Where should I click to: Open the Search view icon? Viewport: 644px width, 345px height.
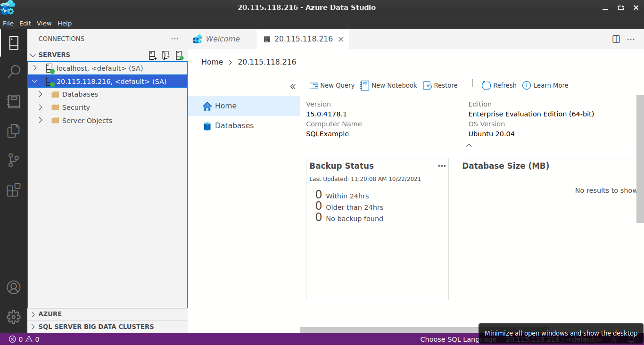pyautogui.click(x=14, y=72)
